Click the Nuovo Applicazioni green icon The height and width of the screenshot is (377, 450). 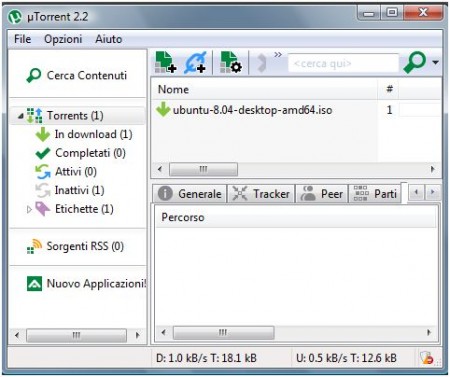[x=34, y=284]
